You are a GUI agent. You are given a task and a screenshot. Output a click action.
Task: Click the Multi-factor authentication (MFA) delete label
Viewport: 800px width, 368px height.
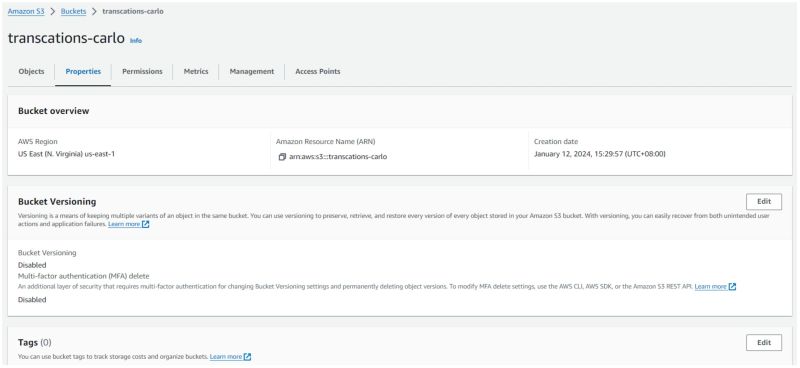(84, 276)
